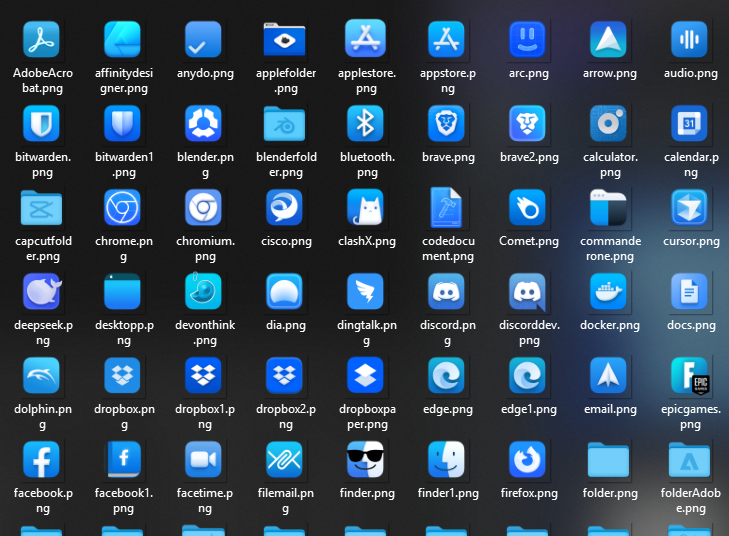Click the edge1.png icon
This screenshot has height=536, width=729.
click(x=527, y=376)
